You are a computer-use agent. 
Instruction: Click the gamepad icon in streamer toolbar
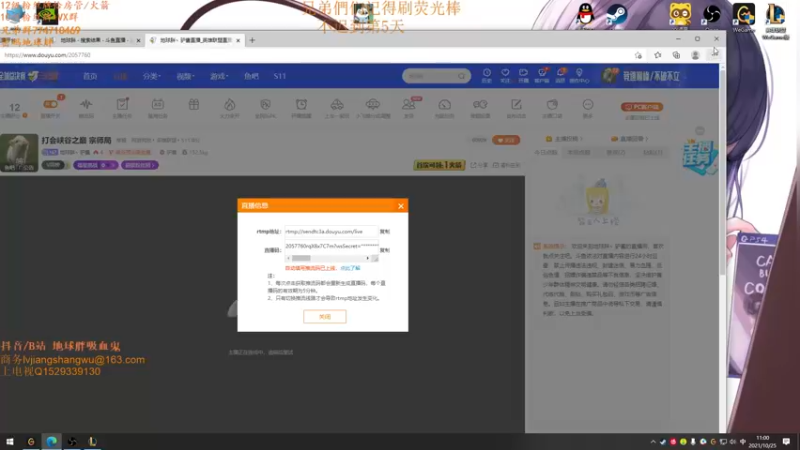point(480,105)
